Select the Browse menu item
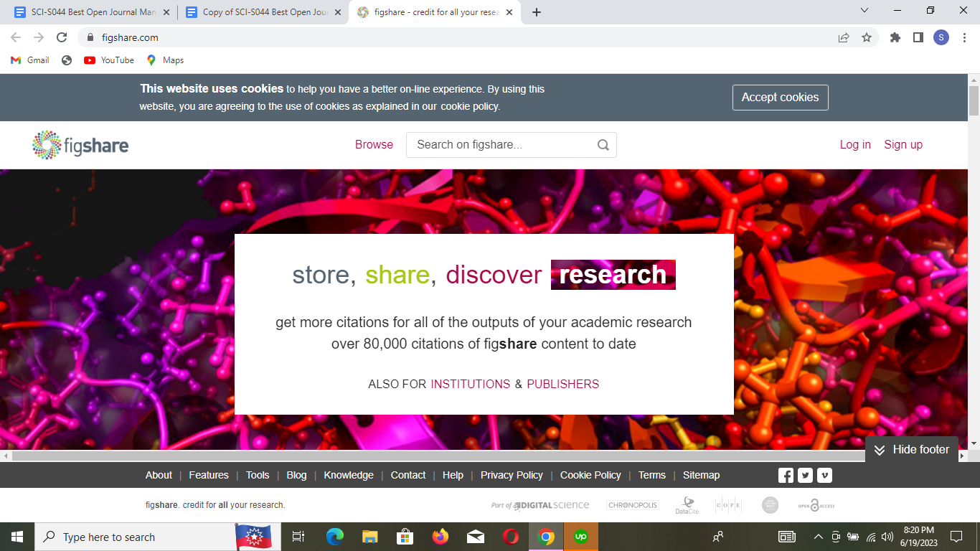Viewport: 980px width, 551px height. (374, 144)
